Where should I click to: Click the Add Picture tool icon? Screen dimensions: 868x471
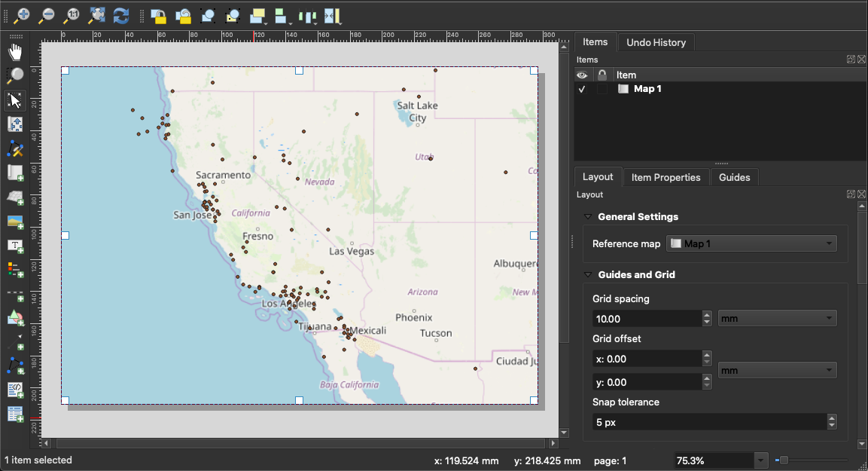click(15, 222)
